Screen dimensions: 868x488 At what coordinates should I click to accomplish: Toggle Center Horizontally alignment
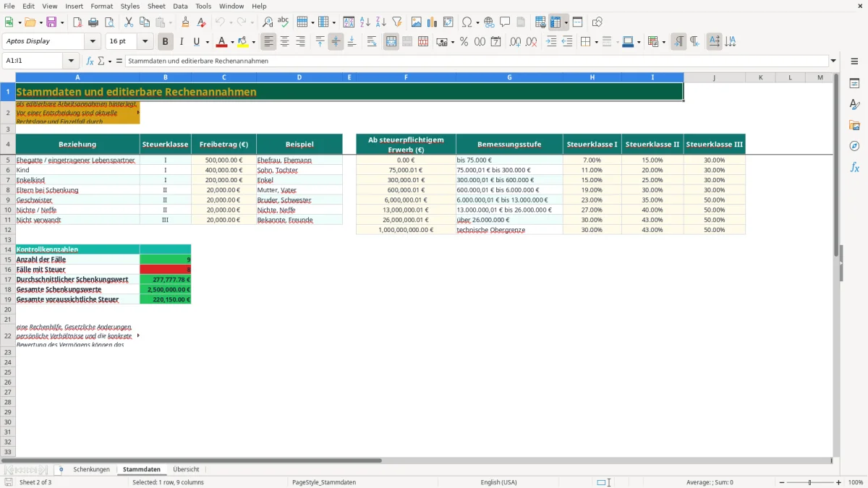(x=285, y=41)
